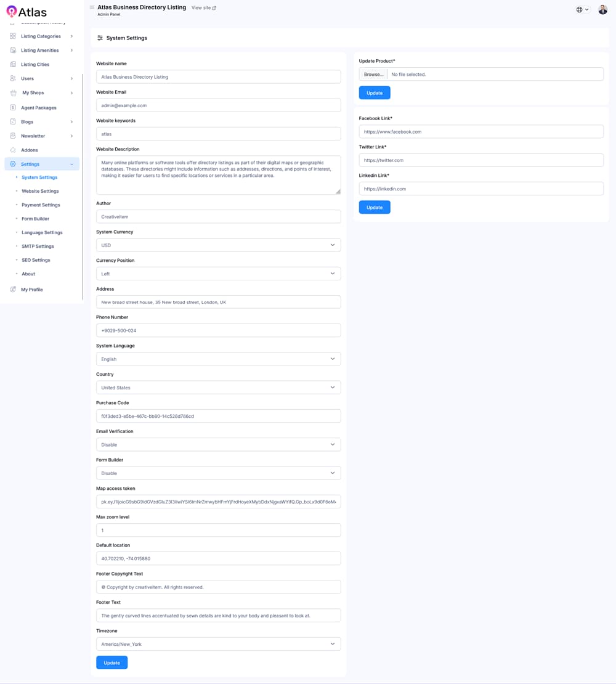The image size is (616, 684).
Task: Click the Twitter Link field
Action: (x=481, y=160)
